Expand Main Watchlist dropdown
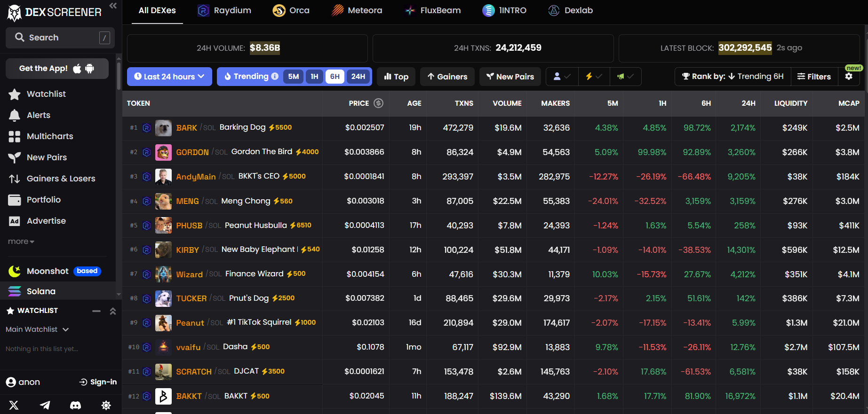Viewport: 868px width, 414px height. click(x=38, y=329)
